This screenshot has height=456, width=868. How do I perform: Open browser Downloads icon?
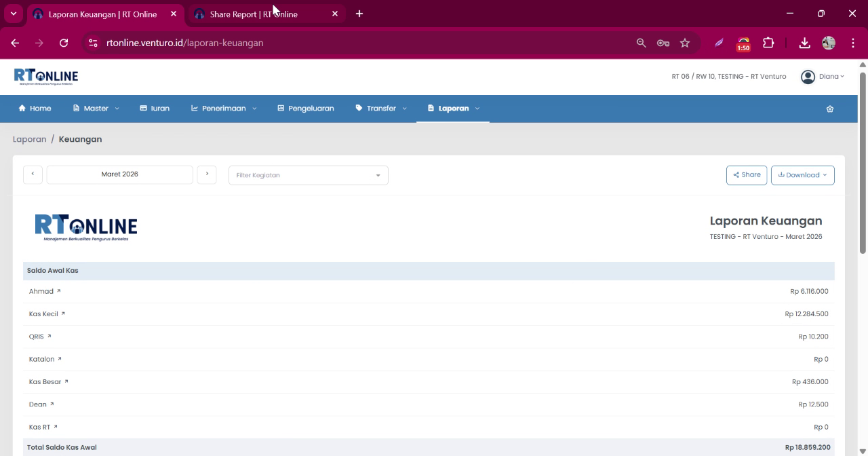tap(804, 43)
